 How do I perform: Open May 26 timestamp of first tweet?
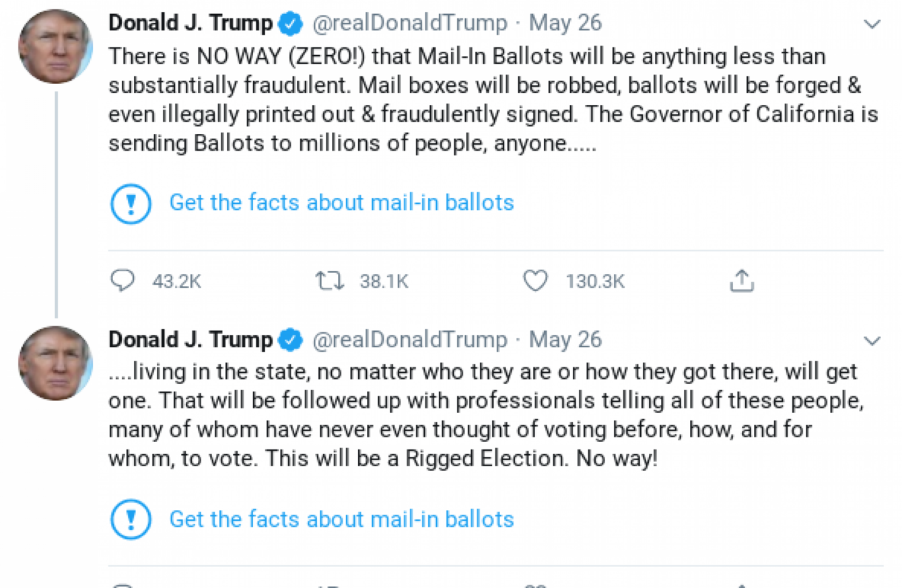pyautogui.click(x=565, y=24)
